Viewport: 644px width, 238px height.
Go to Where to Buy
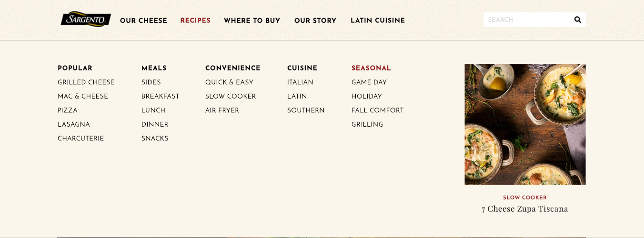point(252,20)
